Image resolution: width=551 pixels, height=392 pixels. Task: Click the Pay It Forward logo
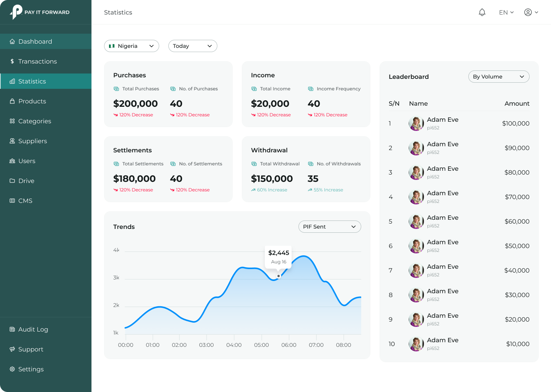pyautogui.click(x=40, y=12)
